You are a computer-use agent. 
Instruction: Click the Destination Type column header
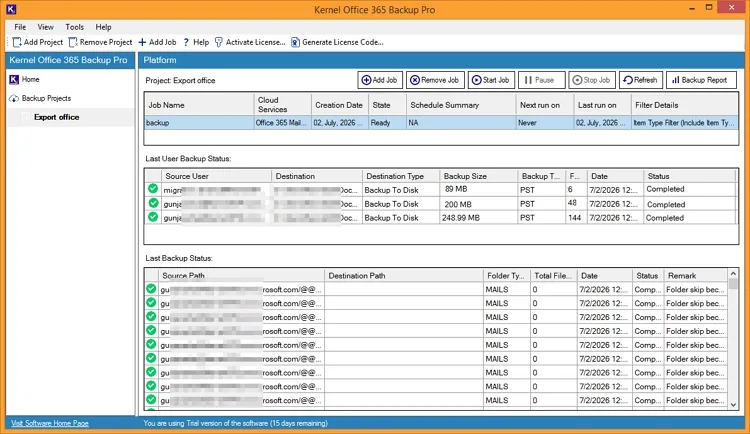click(x=401, y=176)
